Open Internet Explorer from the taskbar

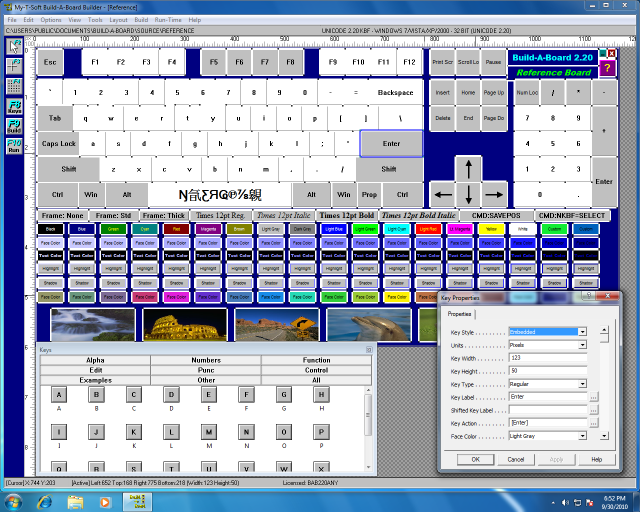[x=46, y=499]
